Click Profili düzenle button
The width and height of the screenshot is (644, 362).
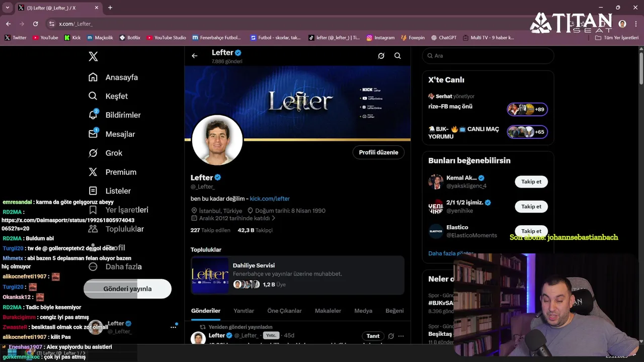click(x=378, y=152)
